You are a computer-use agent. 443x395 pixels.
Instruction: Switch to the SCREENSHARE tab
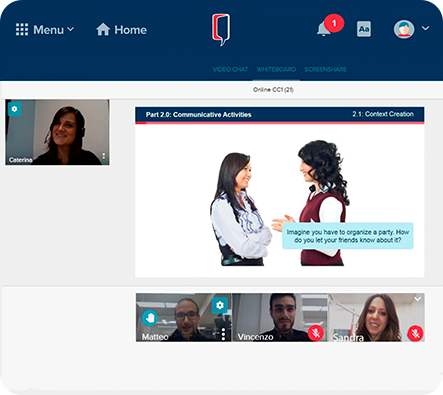click(x=325, y=69)
